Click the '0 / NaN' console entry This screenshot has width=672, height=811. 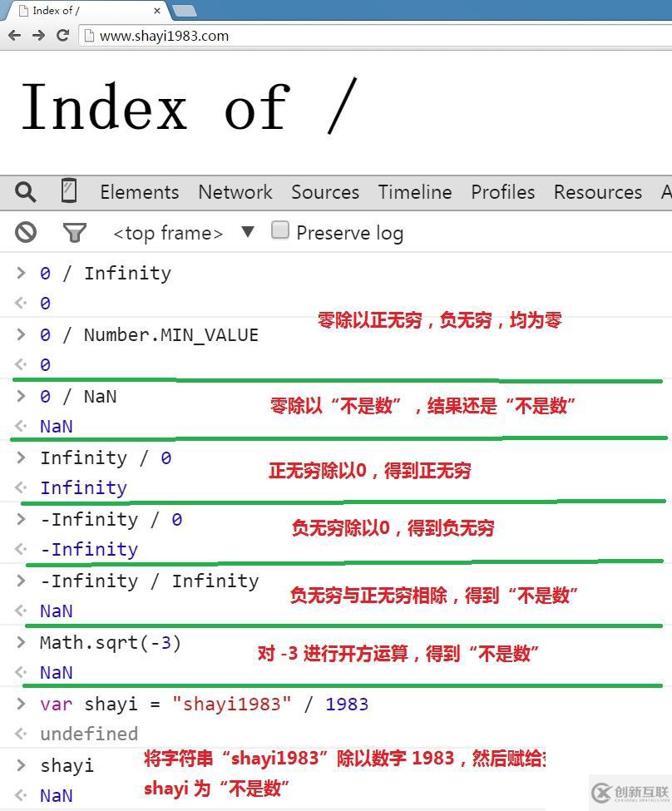coord(78,397)
